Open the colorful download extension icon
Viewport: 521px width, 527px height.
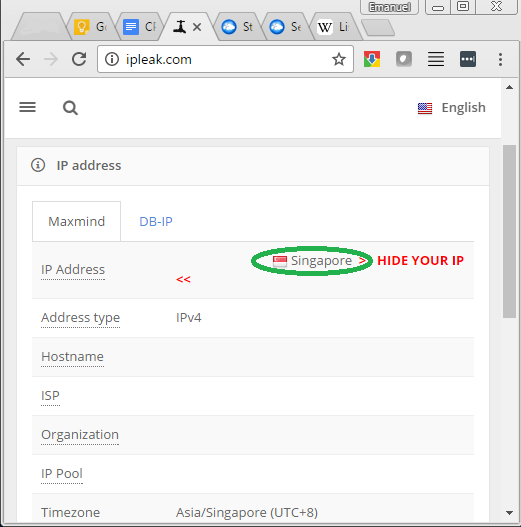coord(372,59)
